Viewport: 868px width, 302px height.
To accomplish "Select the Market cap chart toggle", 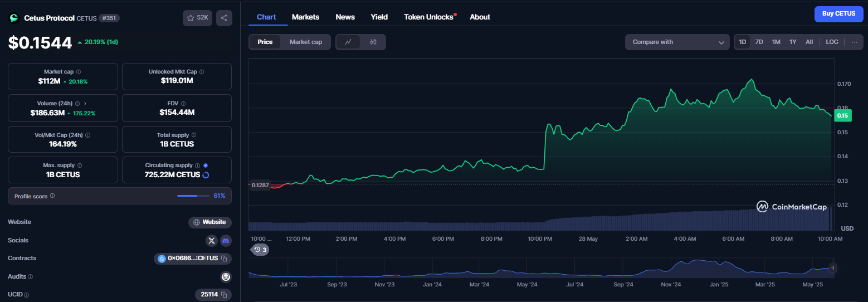I will click(306, 42).
